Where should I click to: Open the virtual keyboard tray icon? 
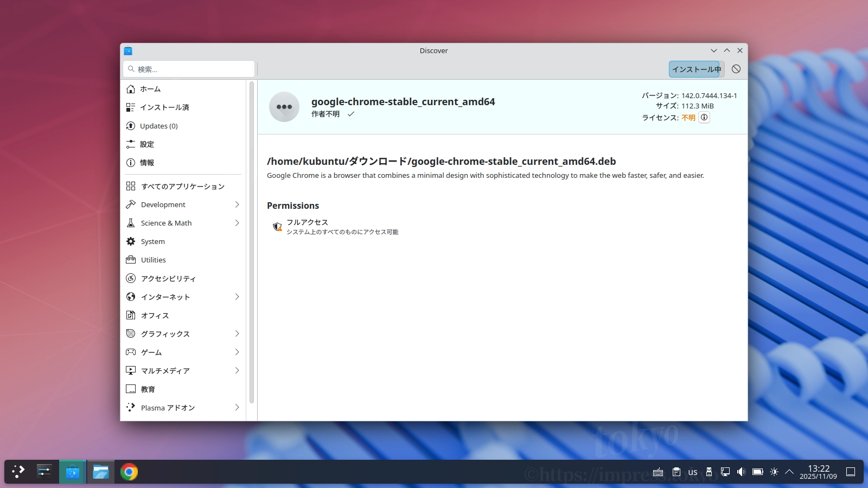click(658, 472)
